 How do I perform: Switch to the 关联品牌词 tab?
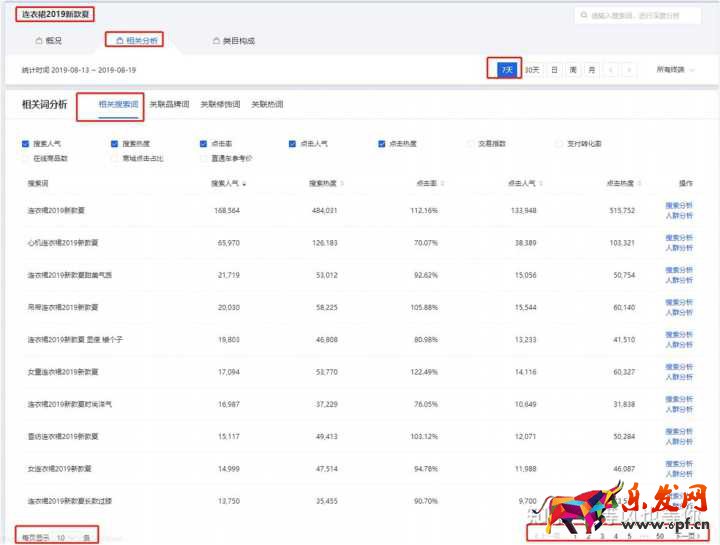168,104
